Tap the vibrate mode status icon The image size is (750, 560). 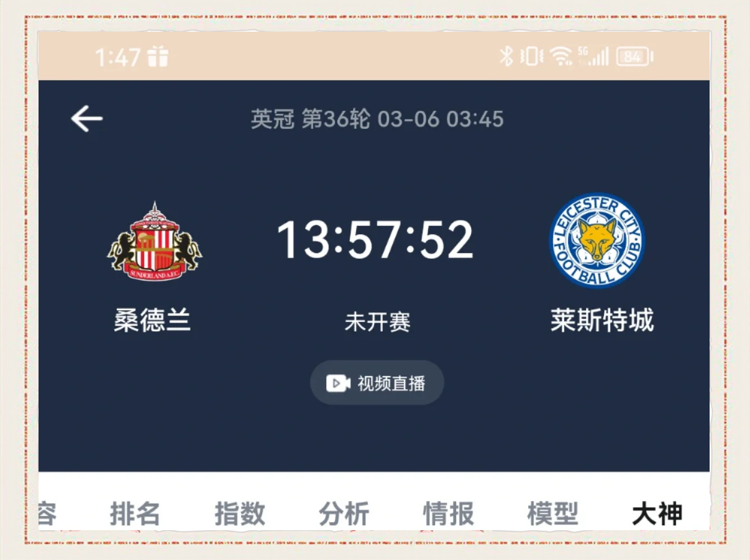tap(531, 57)
